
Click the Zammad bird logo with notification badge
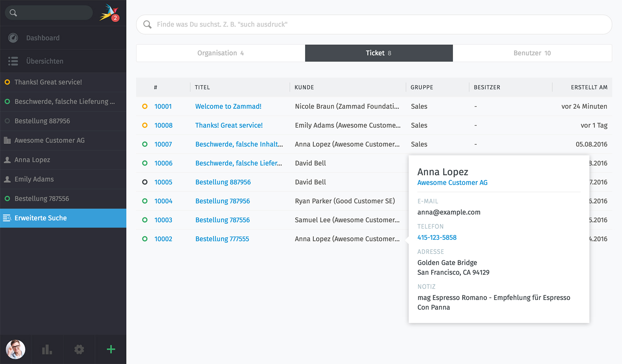click(x=109, y=13)
